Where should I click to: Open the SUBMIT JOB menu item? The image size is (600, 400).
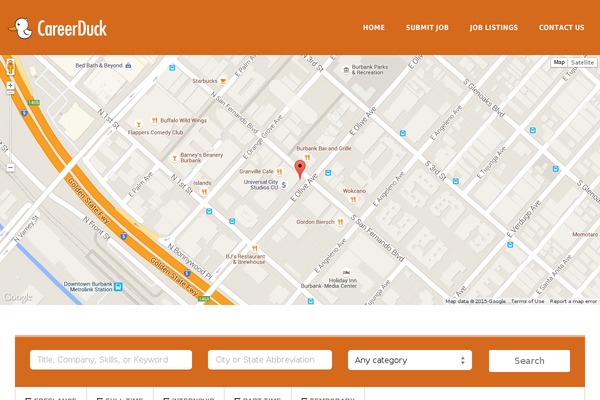(427, 28)
